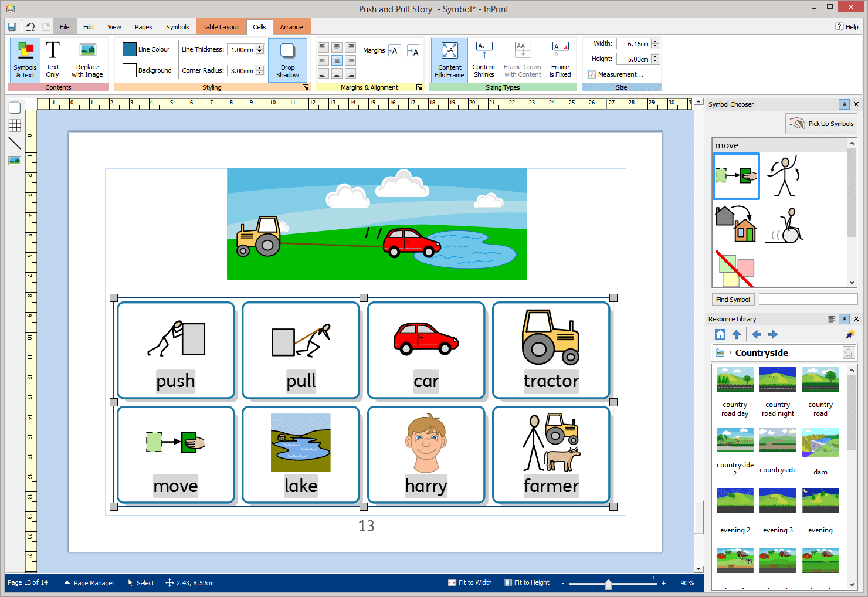Toggle the Drop Shadow styling option
This screenshot has height=597, width=868.
tap(287, 60)
